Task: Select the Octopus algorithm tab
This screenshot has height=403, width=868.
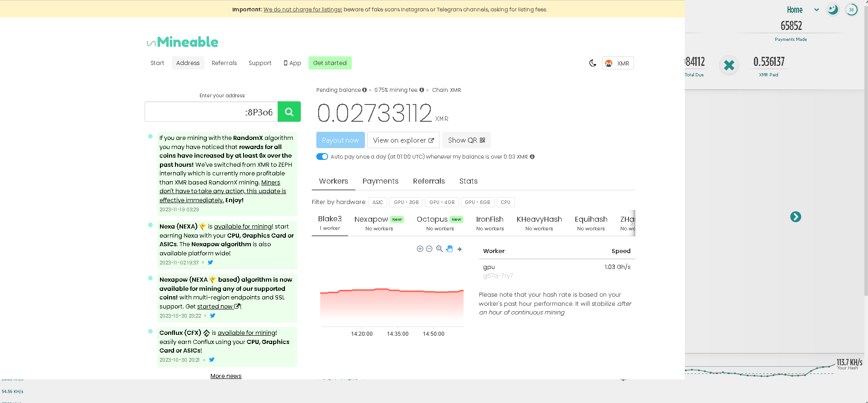Action: pyautogui.click(x=440, y=223)
